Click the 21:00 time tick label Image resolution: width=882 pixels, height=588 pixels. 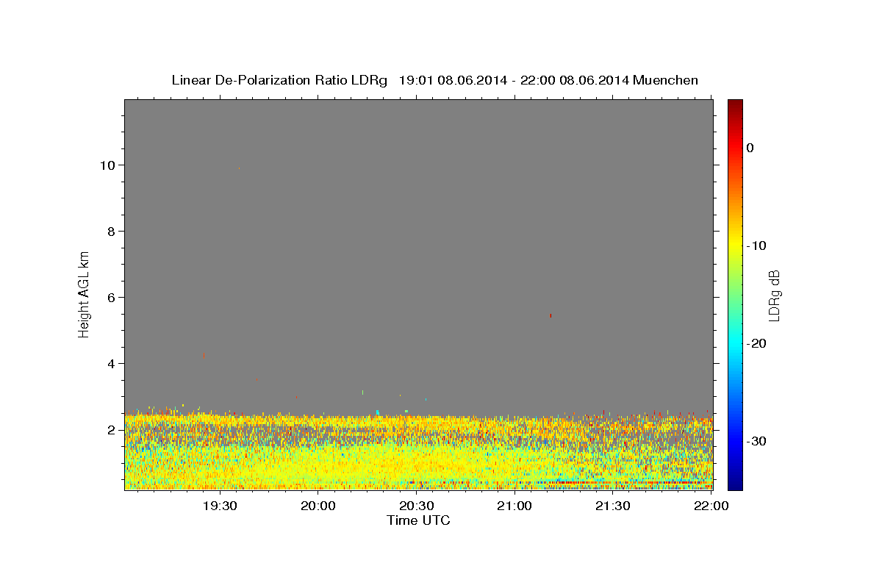click(x=514, y=506)
